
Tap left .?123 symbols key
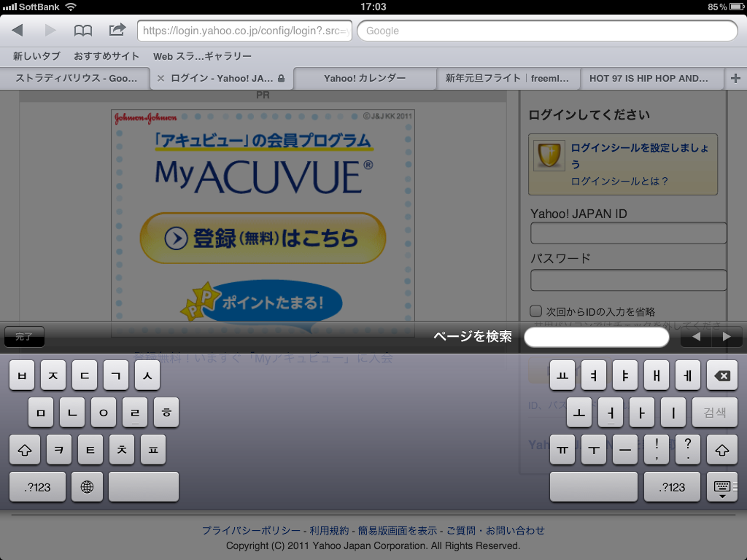coord(38,486)
